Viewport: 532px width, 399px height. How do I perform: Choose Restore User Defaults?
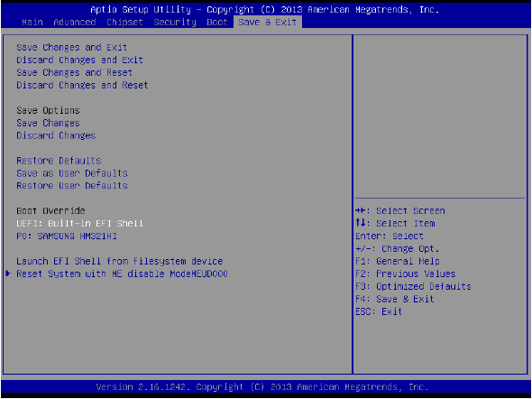(72, 186)
